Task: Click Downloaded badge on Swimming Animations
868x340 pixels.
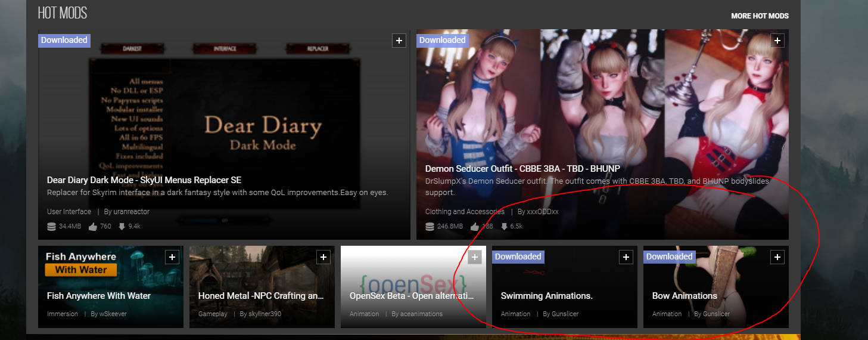Action: click(x=518, y=257)
